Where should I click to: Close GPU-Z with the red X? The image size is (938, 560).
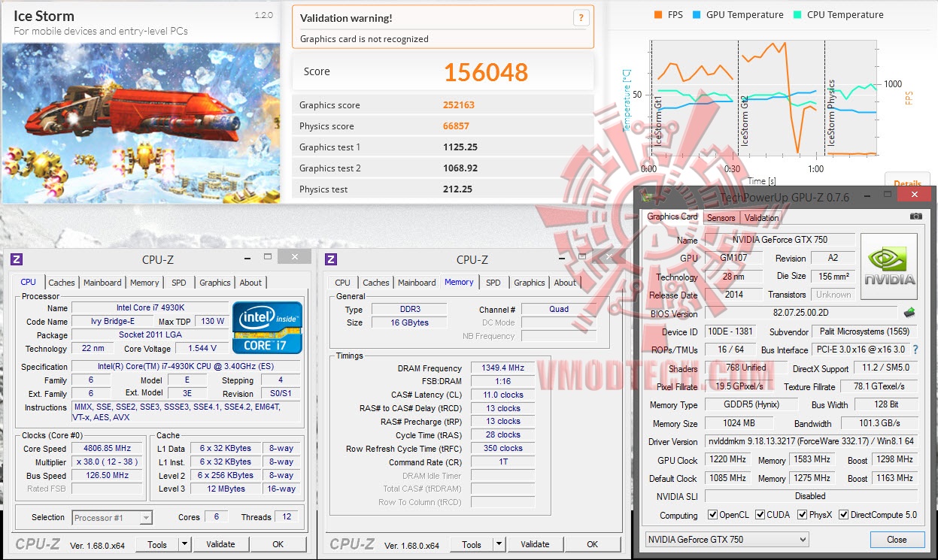pos(914,195)
